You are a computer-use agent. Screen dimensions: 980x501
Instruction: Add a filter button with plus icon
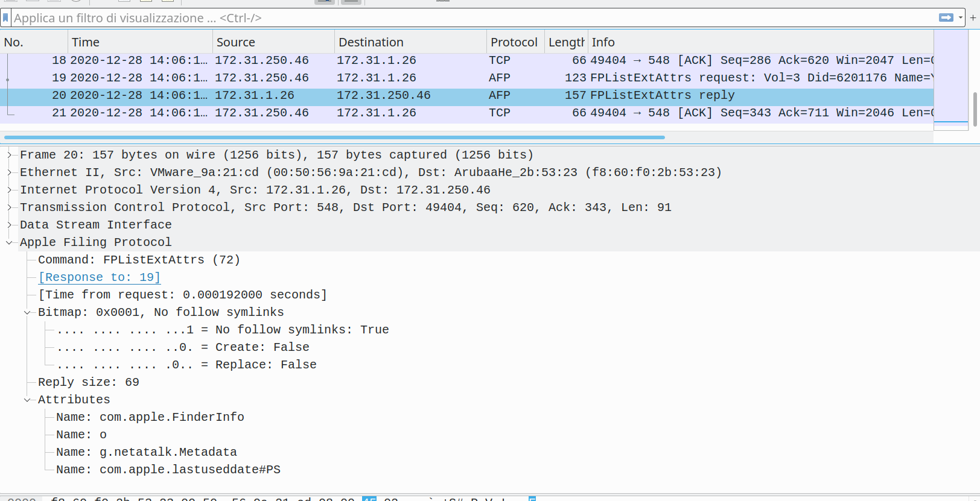[x=973, y=17]
